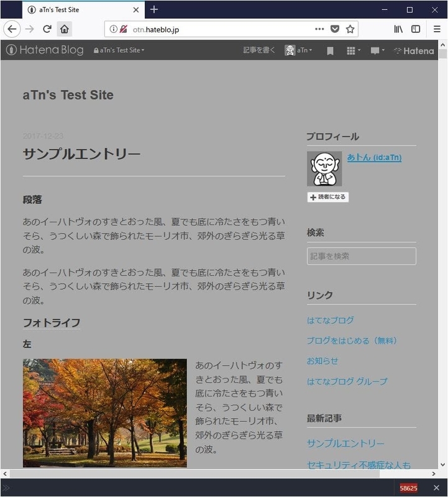This screenshot has height=497, width=448.
Task: Click 記事を書く to write an entry
Action: [x=258, y=50]
